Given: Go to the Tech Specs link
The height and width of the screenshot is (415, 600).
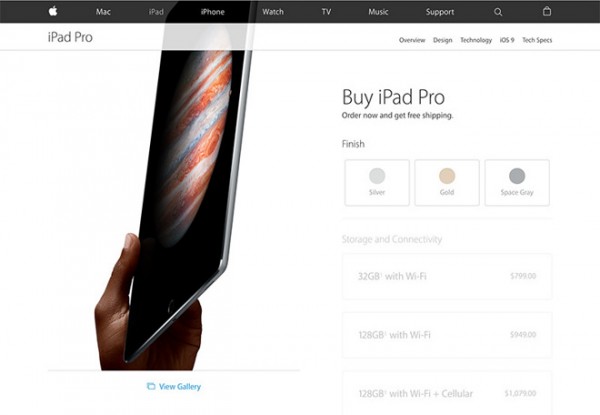Looking at the screenshot, I should tap(537, 40).
